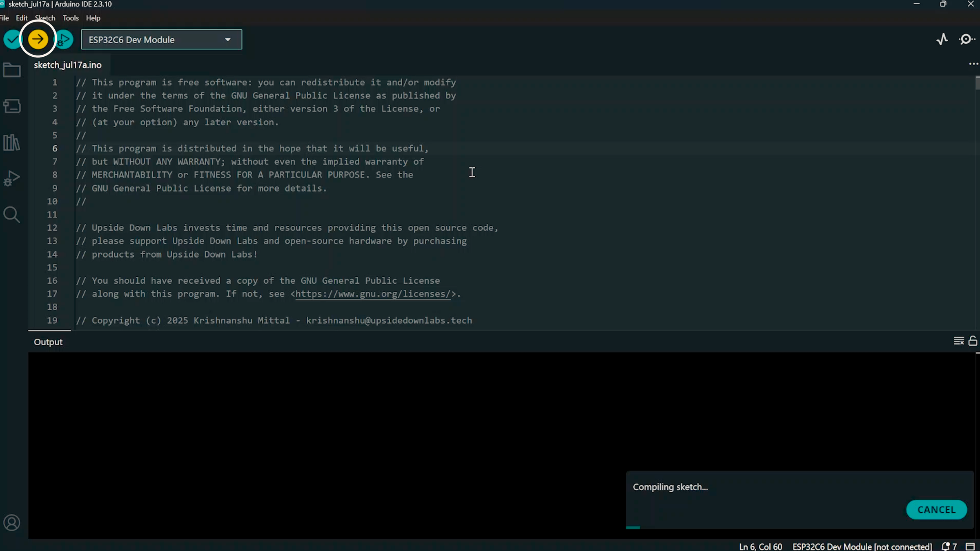980x551 pixels.
Task: Open the Search sidebar panel
Action: (x=11, y=214)
